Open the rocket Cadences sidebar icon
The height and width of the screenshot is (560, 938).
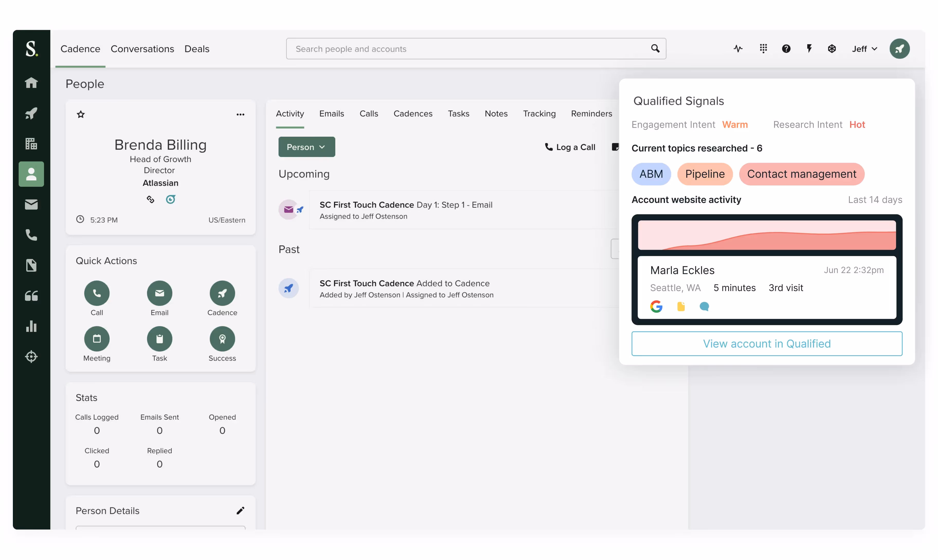(x=31, y=113)
